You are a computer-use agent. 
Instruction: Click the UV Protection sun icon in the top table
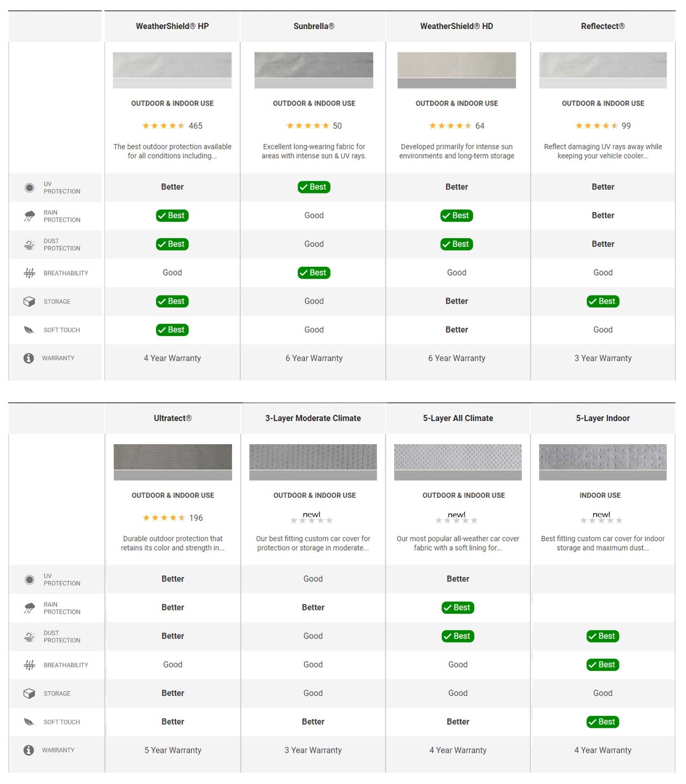29,188
